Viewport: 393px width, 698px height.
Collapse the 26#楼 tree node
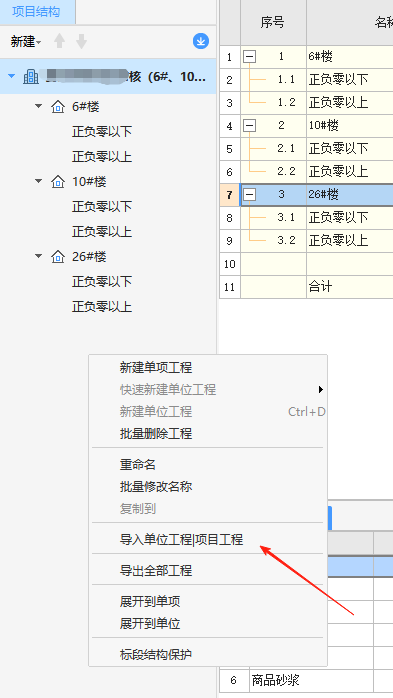point(39,256)
